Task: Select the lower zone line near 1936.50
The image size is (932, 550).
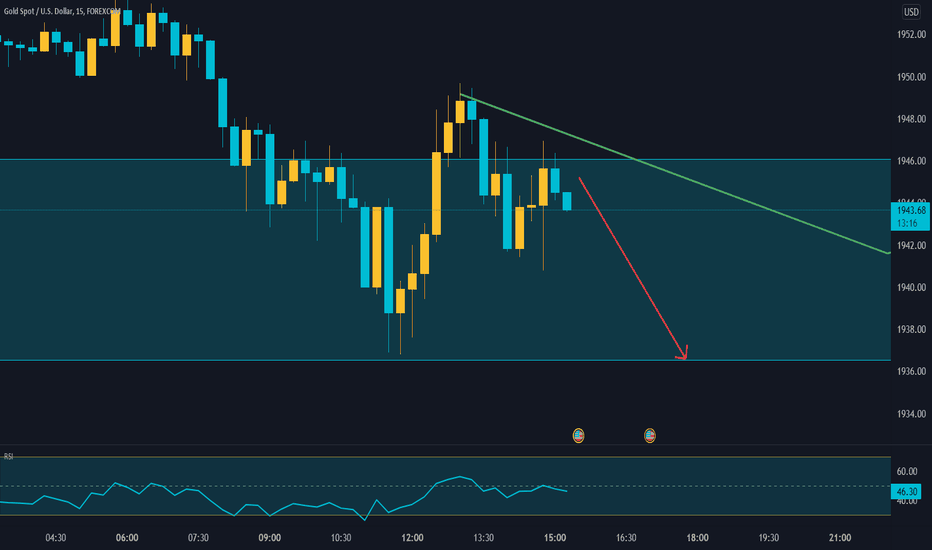Action: pyautogui.click(x=445, y=360)
